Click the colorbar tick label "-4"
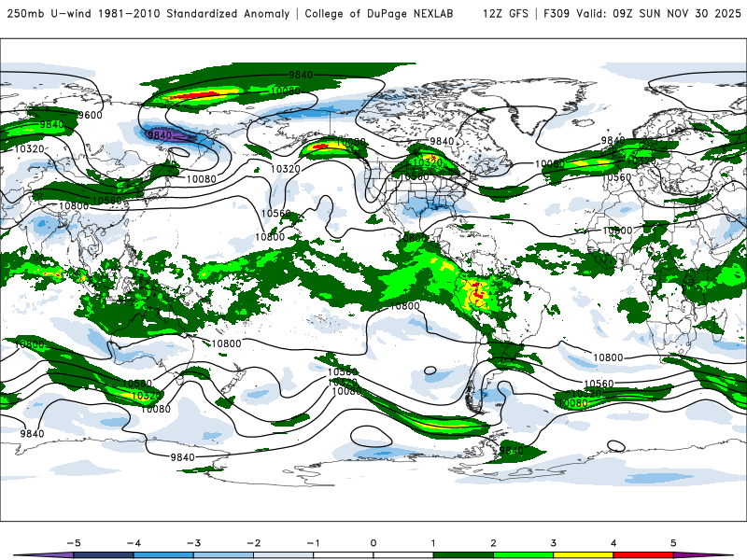The image size is (747, 560). click(134, 543)
